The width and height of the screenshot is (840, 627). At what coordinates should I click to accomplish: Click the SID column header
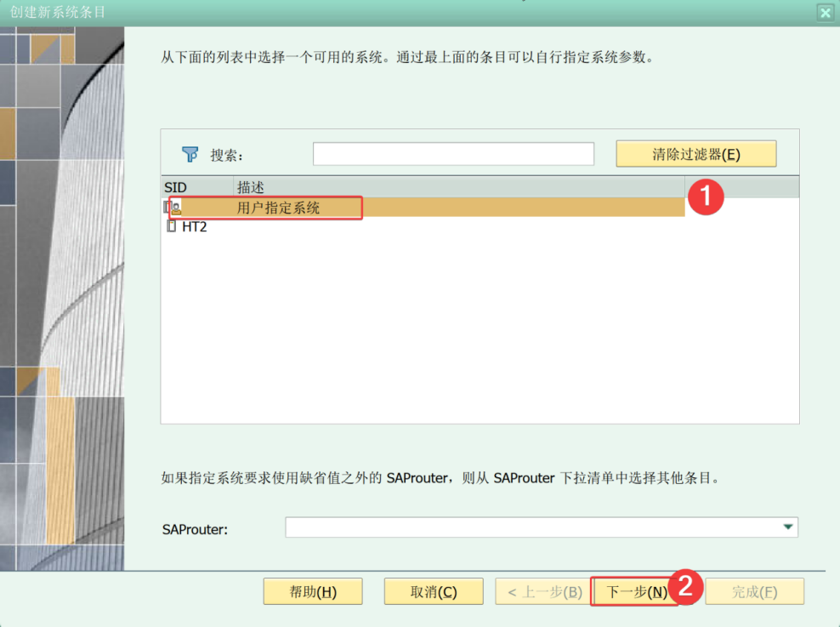(x=198, y=187)
